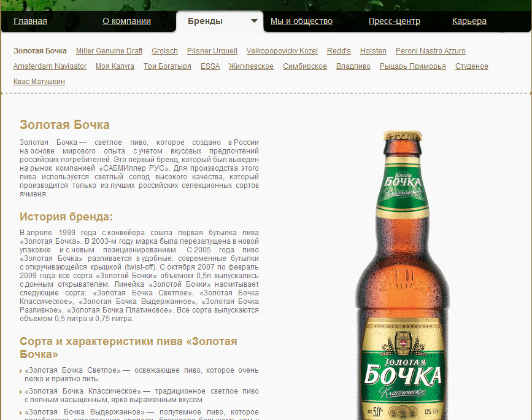The height and width of the screenshot is (420, 532).
Task: Go to Мы и общество section
Action: 301,21
